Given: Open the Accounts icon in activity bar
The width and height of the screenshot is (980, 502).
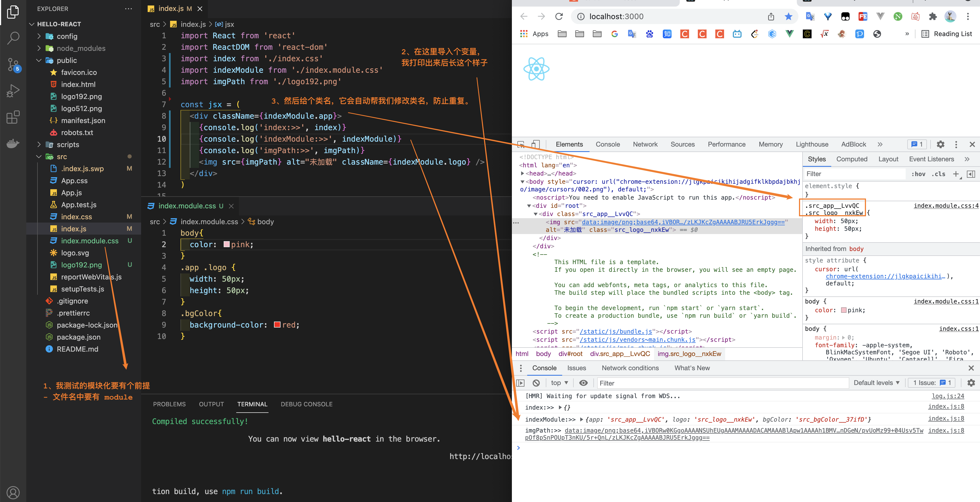Looking at the screenshot, I should pos(13,492).
